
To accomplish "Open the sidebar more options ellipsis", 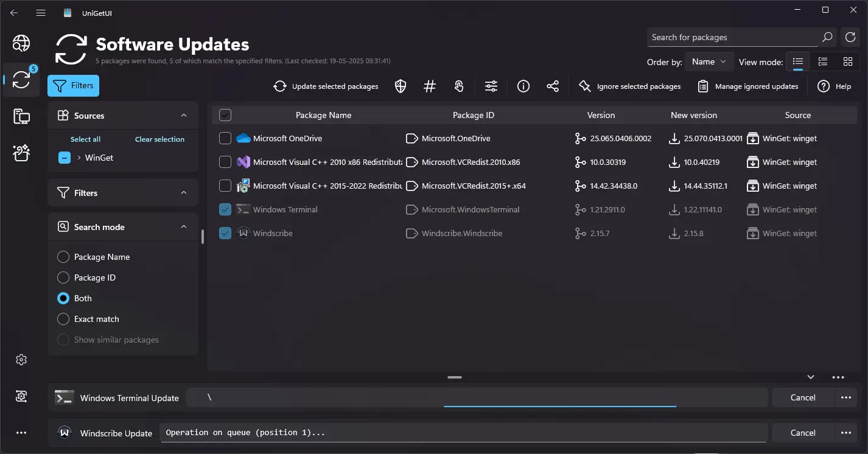I will pyautogui.click(x=21, y=433).
